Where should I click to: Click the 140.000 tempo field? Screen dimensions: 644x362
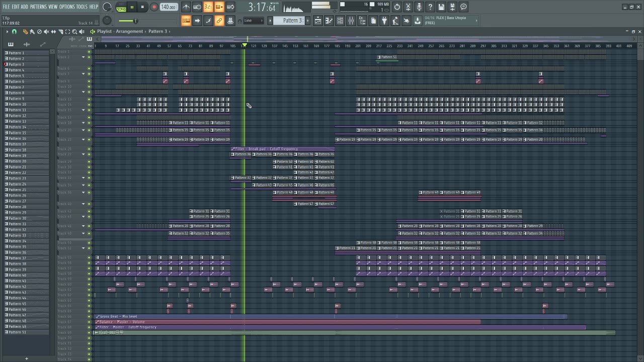pos(169,7)
